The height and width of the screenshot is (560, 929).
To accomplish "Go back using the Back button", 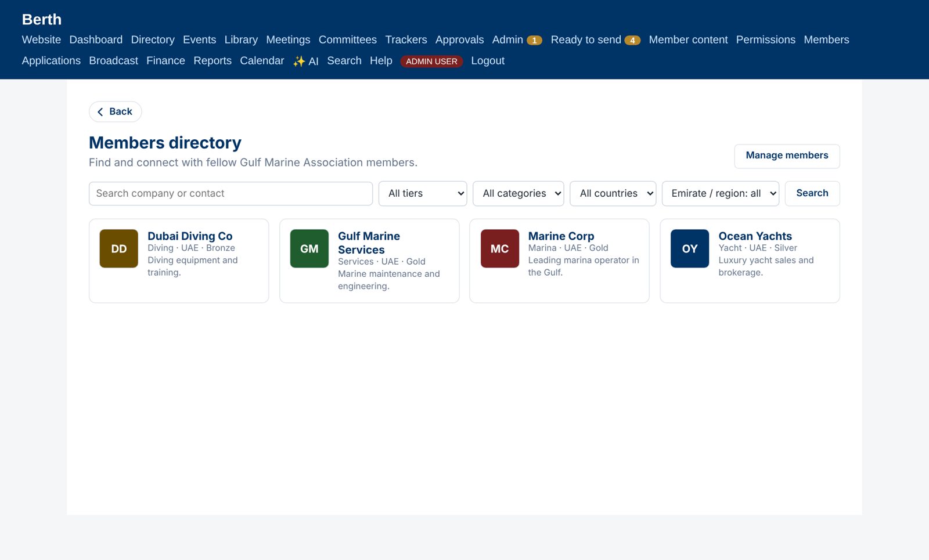I will [115, 111].
